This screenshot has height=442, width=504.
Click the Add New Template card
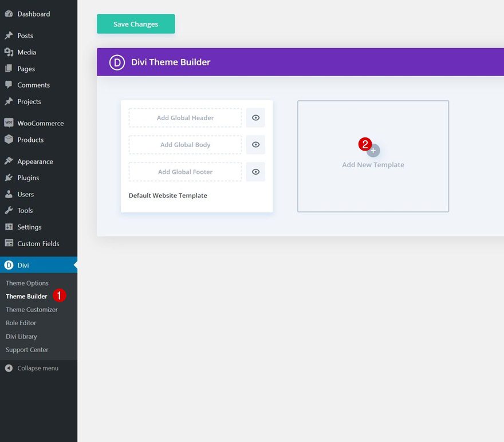click(373, 156)
